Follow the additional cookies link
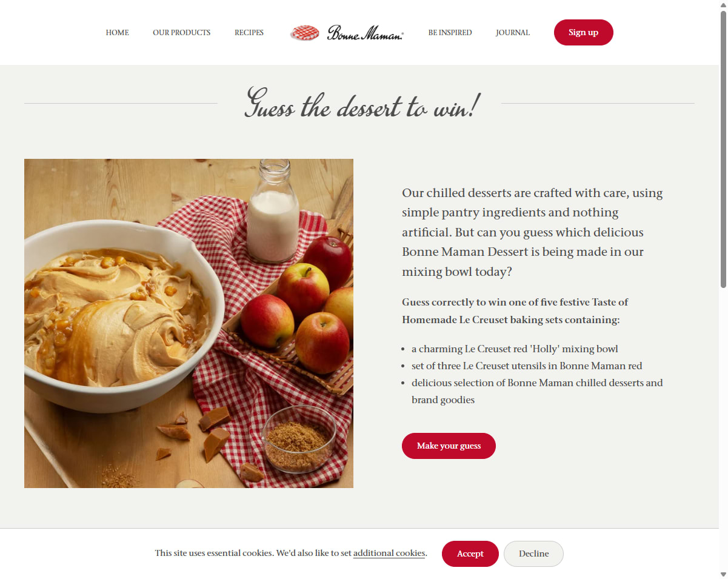Viewport: 728px width, 579px height. click(x=389, y=553)
